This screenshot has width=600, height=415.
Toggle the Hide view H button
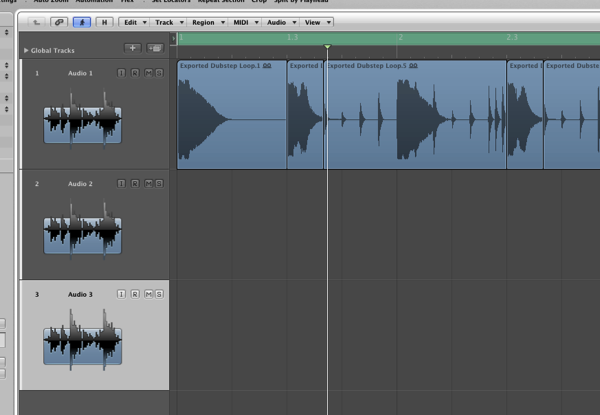point(104,22)
